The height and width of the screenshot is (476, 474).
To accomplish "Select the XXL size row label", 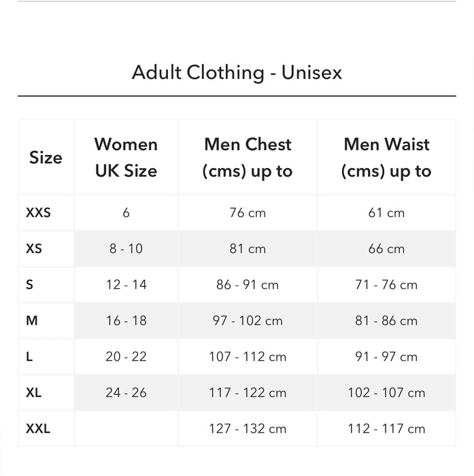I will pyautogui.click(x=38, y=429).
